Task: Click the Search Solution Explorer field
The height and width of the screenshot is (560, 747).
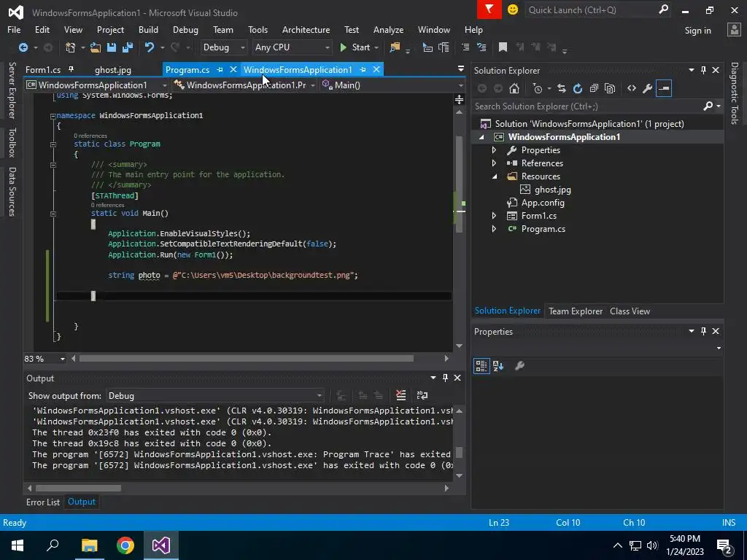Action: [x=589, y=106]
